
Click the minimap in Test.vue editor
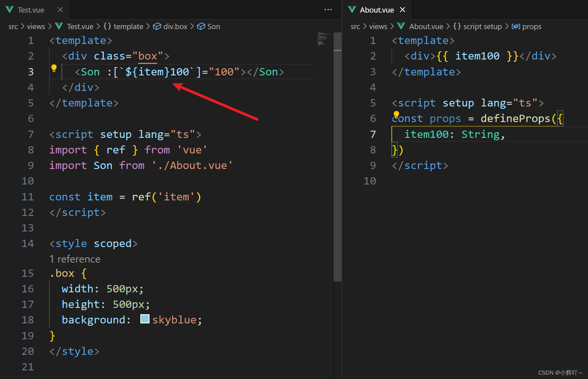point(324,39)
